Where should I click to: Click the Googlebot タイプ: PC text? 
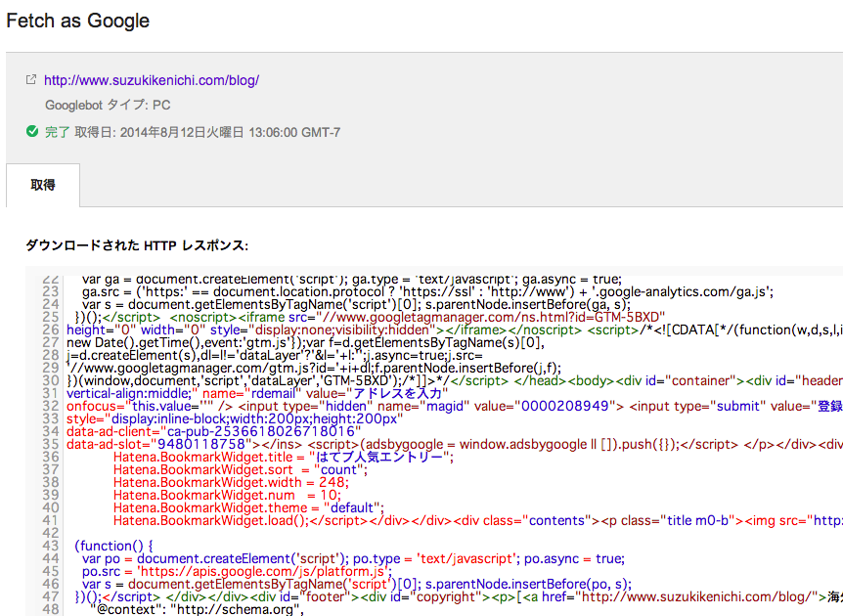click(108, 105)
